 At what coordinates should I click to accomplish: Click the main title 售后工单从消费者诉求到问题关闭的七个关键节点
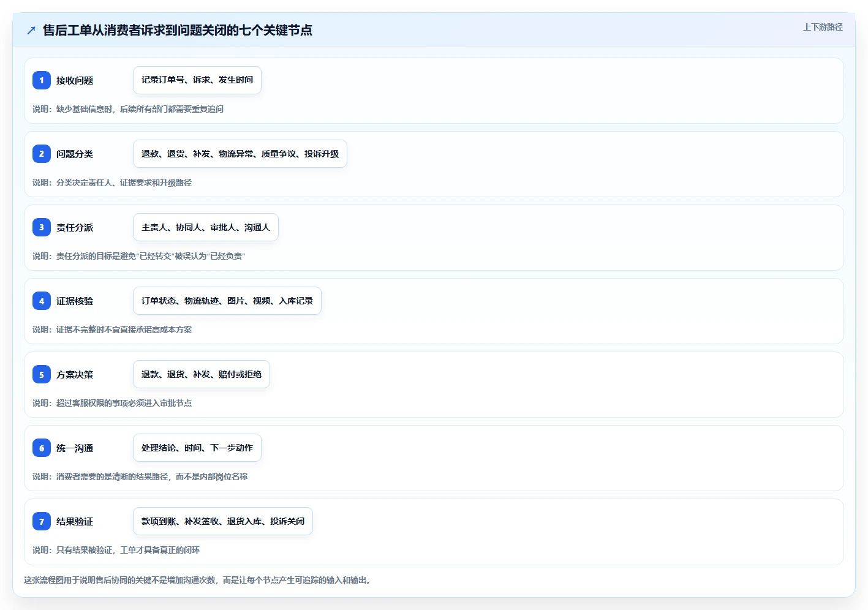pyautogui.click(x=178, y=30)
